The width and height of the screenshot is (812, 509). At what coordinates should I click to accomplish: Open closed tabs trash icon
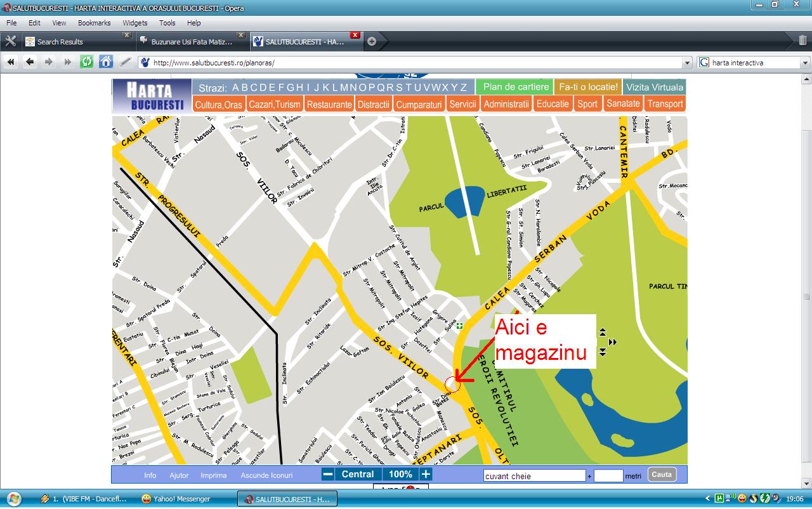pos(802,41)
